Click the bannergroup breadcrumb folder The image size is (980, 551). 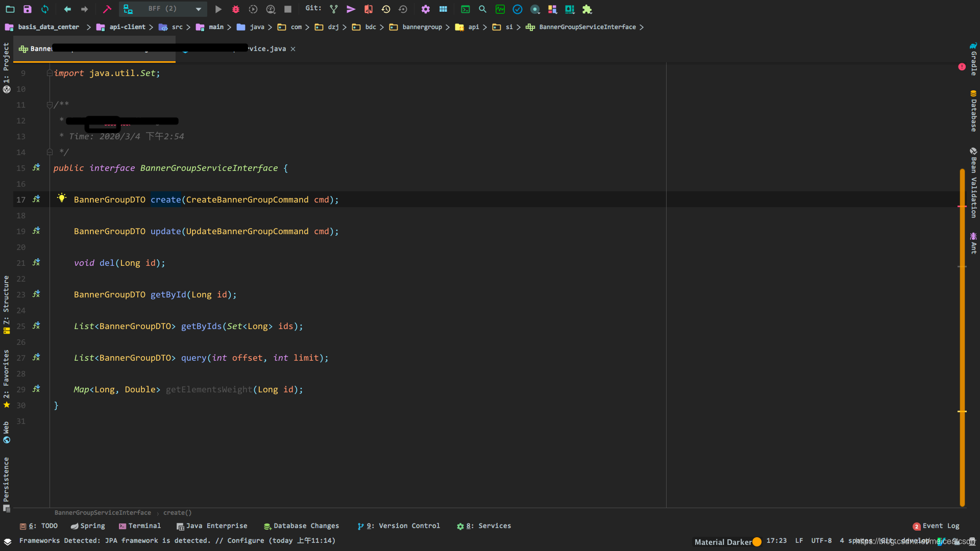tap(422, 27)
